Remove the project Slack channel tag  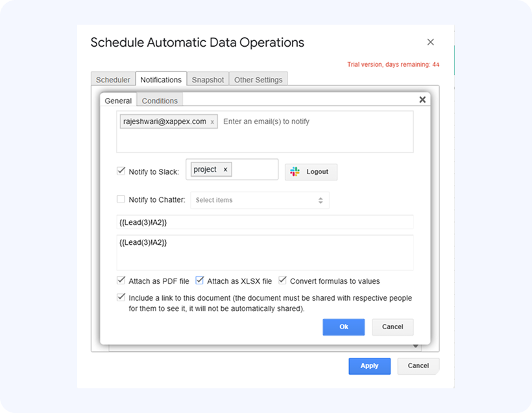tap(225, 169)
